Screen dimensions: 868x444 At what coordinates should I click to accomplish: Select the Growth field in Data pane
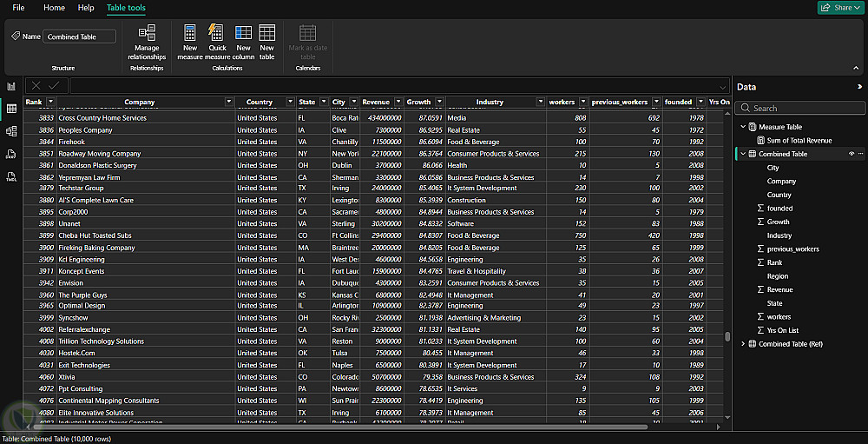pyautogui.click(x=778, y=222)
